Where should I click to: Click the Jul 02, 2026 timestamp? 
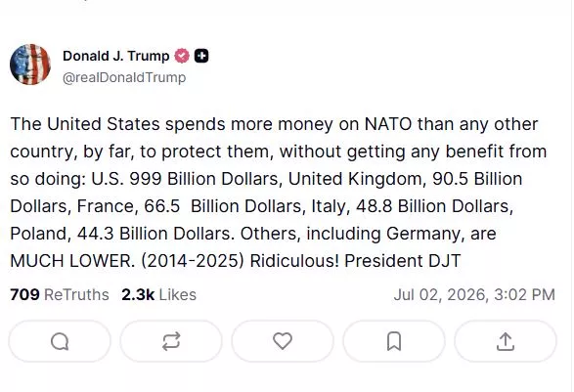click(474, 294)
